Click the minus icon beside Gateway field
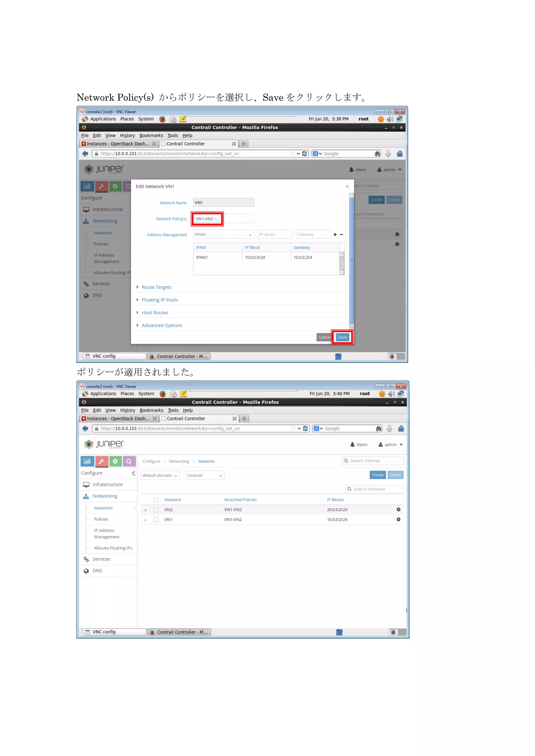This screenshot has width=535, height=756. tap(341, 234)
